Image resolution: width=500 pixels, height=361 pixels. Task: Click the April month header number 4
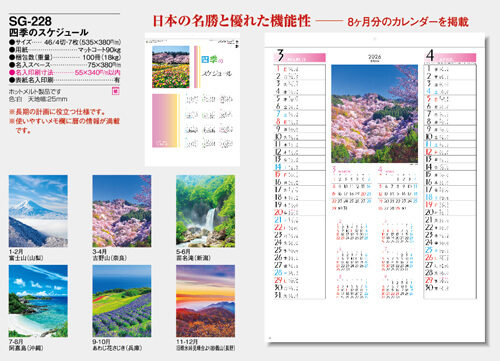tap(430, 55)
